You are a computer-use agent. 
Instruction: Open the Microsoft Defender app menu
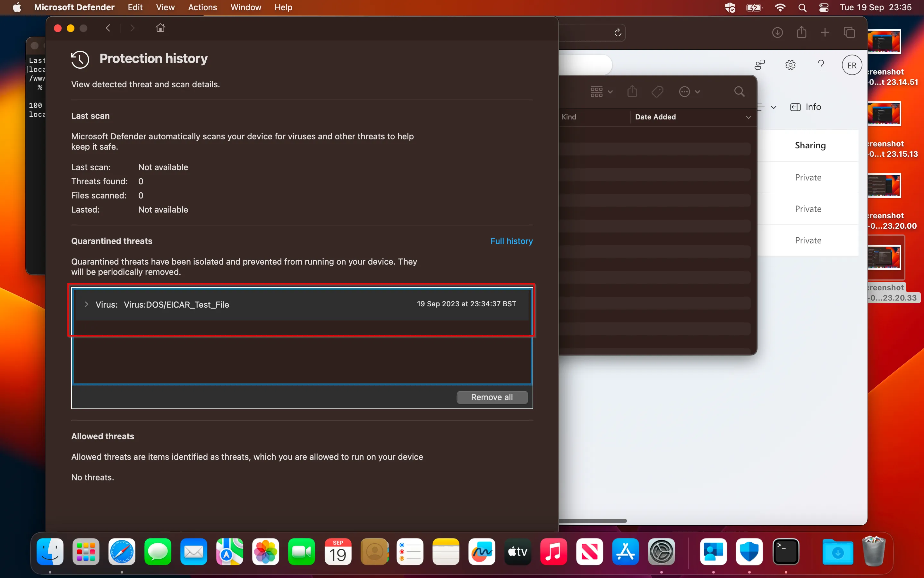(74, 7)
